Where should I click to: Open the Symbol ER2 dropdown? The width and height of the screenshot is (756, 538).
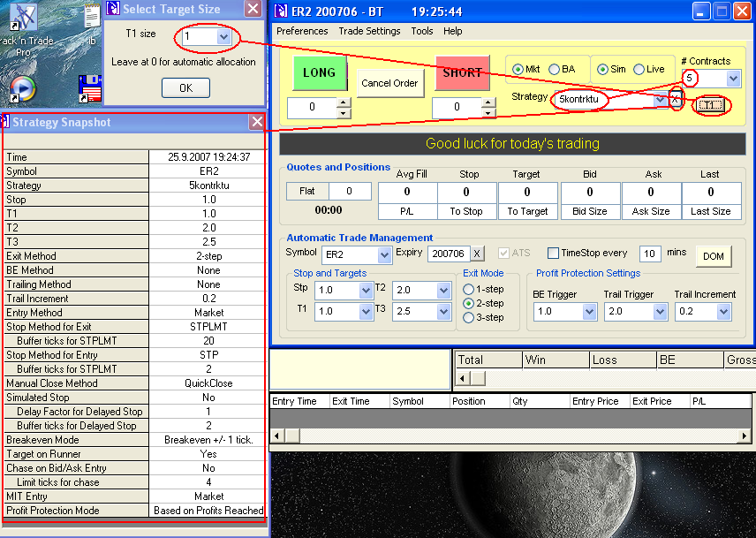(x=384, y=255)
